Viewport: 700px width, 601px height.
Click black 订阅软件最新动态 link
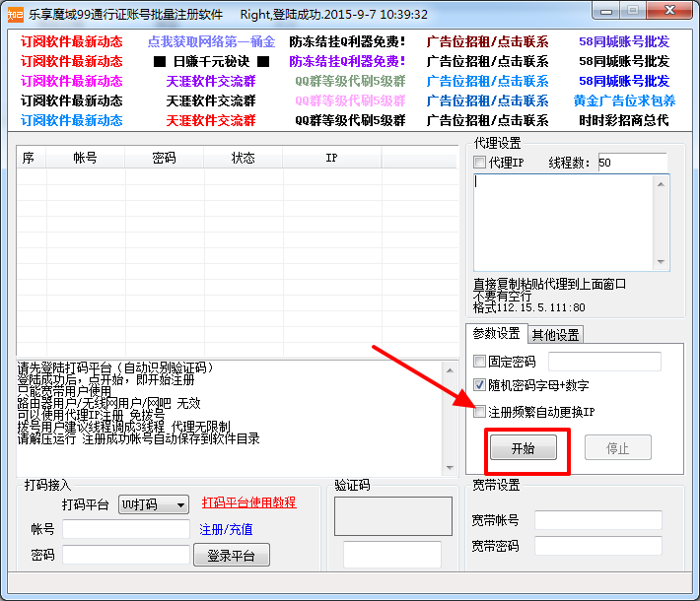click(71, 100)
